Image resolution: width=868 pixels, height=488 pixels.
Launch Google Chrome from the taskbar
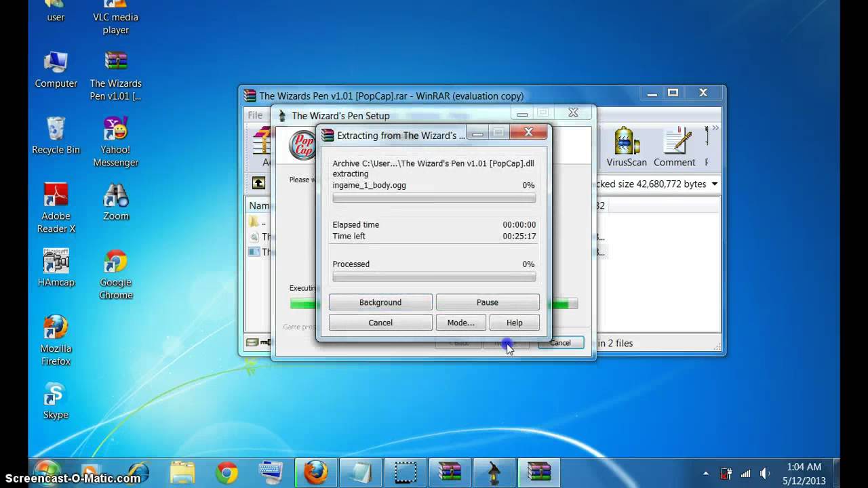point(226,471)
